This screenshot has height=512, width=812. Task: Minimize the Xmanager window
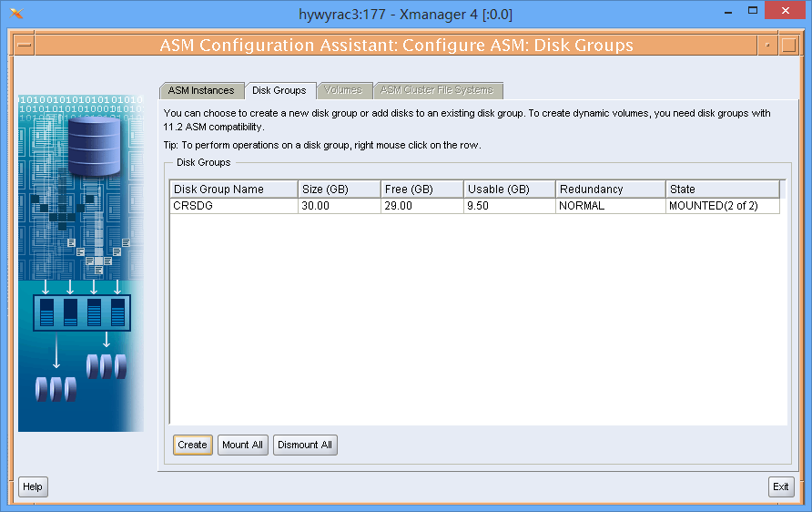(x=728, y=11)
